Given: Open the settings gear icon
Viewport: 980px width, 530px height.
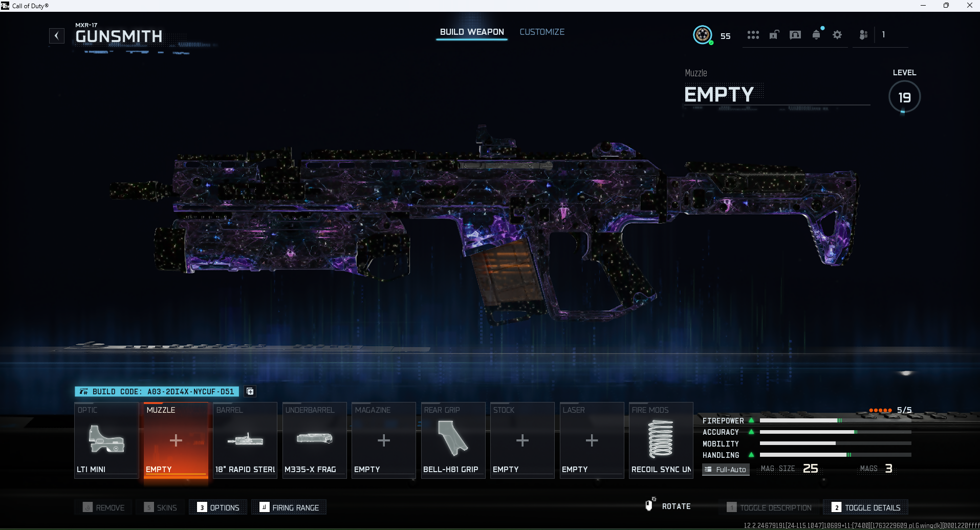Looking at the screenshot, I should click(837, 35).
